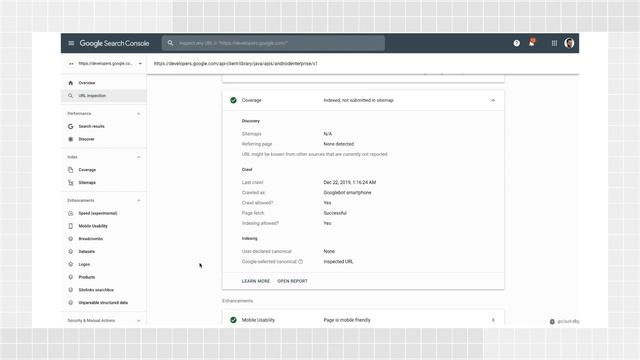
Task: Click the Unparsable structured data icon
Action: click(x=71, y=302)
